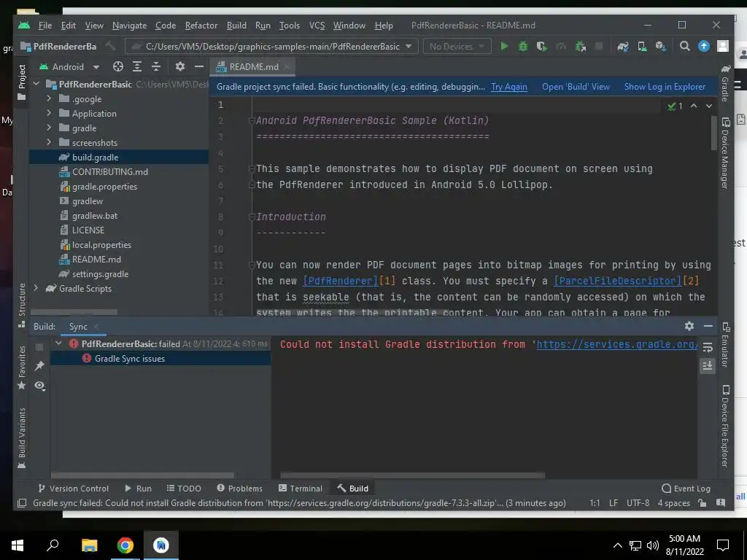Open Device Manager toolbar icon
The height and width of the screenshot is (560, 747).
(x=642, y=46)
